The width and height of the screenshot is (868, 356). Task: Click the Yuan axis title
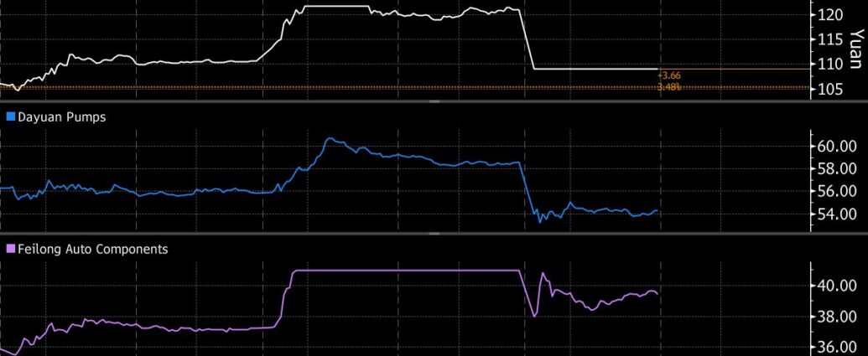[x=855, y=49]
